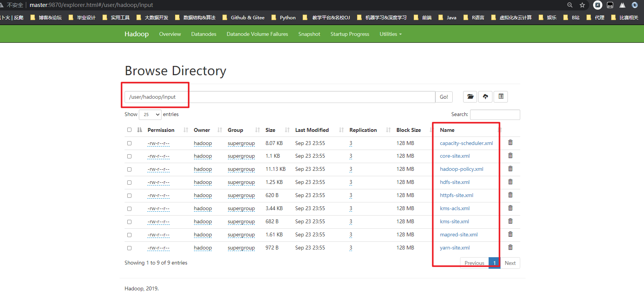The height and width of the screenshot is (300, 644).
Task: Open the hadoop-policy.xml file link
Action: (462, 169)
